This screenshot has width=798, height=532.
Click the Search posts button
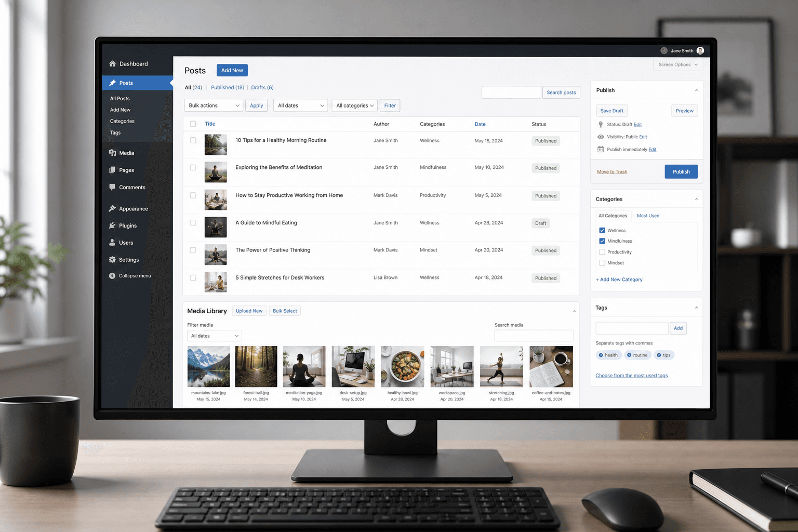(561, 92)
